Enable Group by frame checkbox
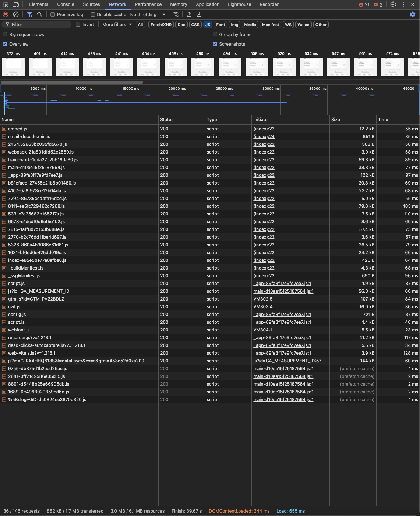420x516 pixels. pos(215,34)
